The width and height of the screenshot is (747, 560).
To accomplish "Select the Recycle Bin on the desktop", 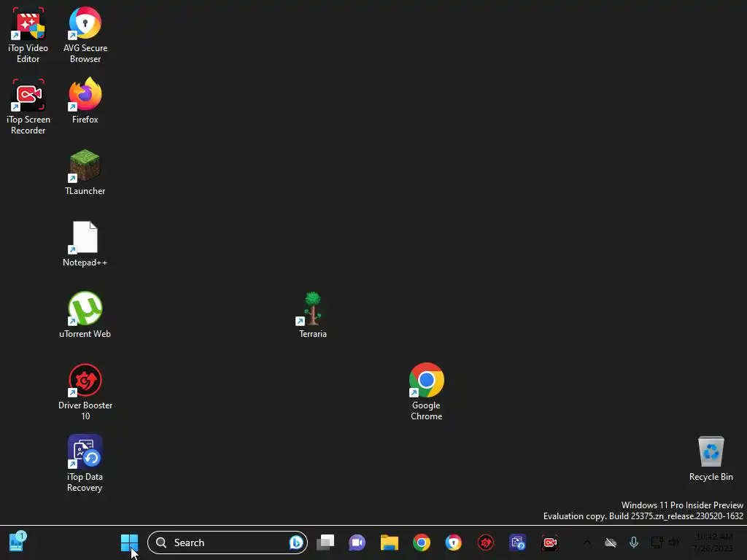I will tap(711, 459).
